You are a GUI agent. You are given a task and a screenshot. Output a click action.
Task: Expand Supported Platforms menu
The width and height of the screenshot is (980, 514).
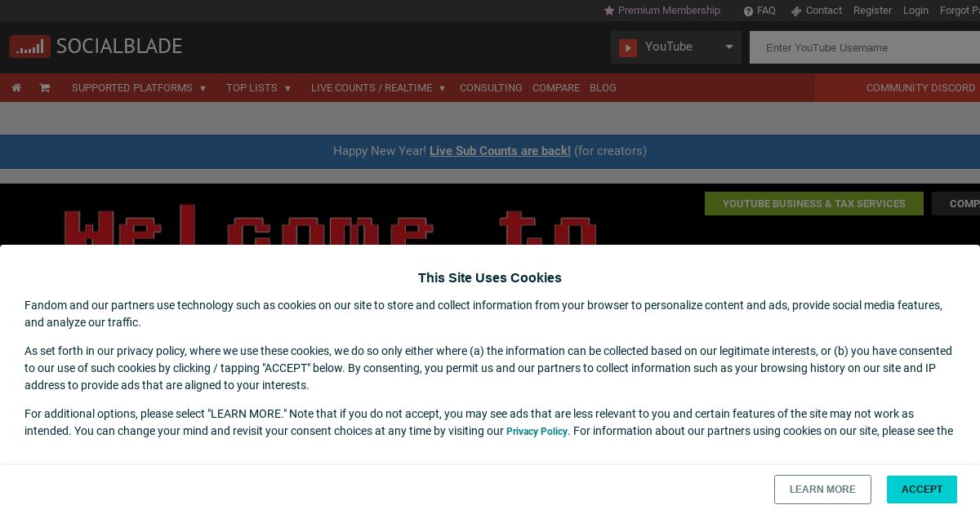click(x=139, y=88)
